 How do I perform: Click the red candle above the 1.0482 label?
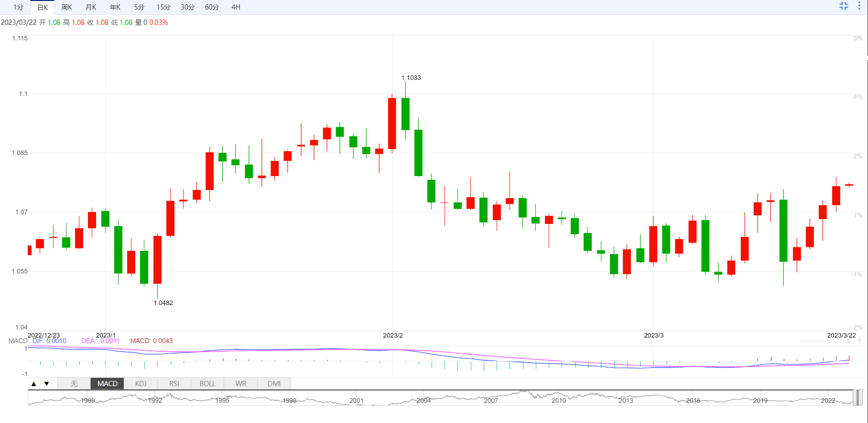tap(157, 260)
